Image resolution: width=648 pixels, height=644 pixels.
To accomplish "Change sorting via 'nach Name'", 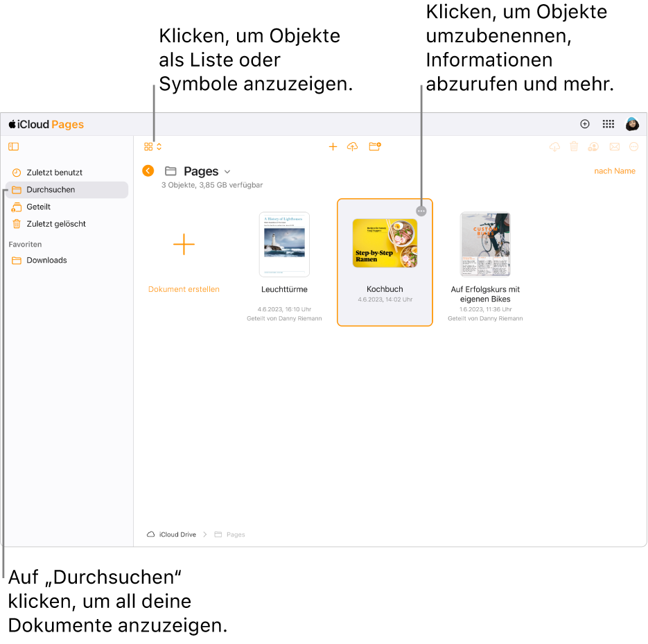I will 615,171.
